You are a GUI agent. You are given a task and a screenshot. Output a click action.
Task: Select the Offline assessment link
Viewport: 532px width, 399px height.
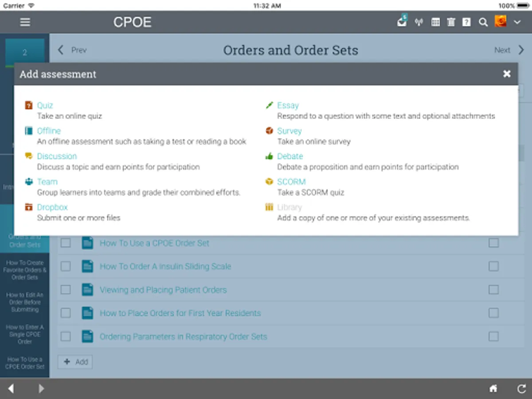pos(49,131)
